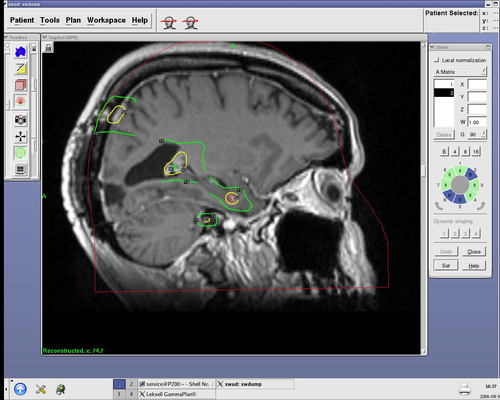Click Dynamic shaping button 4
This screenshot has height=400, width=500.
click(476, 234)
